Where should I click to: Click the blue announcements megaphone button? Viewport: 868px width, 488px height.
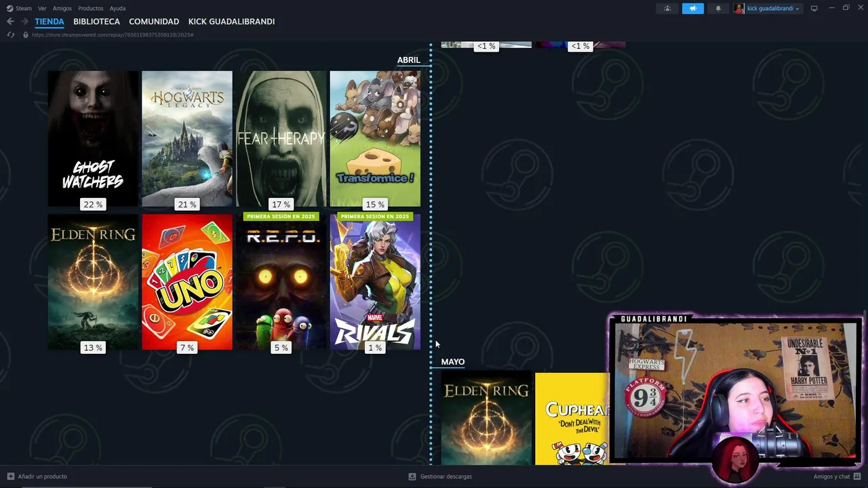click(x=692, y=8)
